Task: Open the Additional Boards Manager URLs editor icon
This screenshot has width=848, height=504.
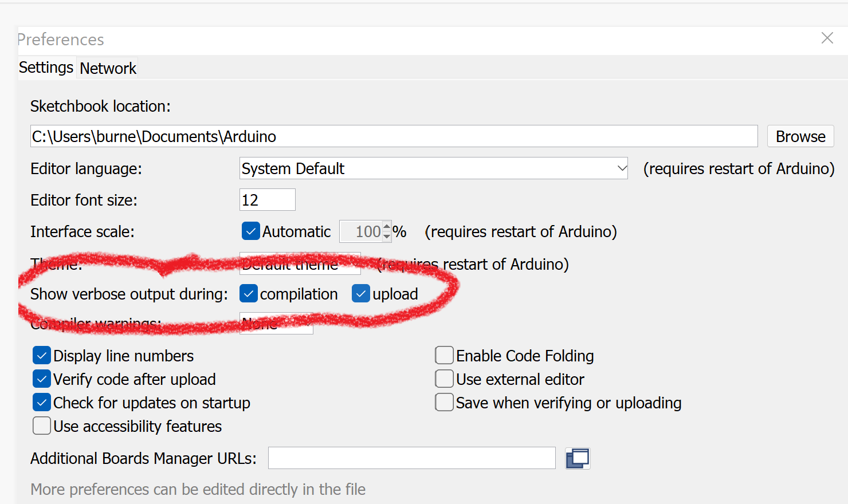Action: pyautogui.click(x=578, y=458)
